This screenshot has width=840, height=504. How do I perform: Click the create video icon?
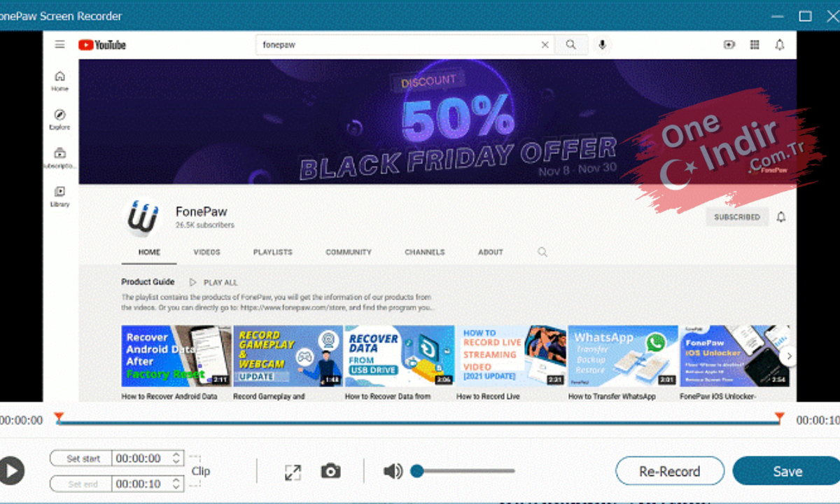click(729, 45)
